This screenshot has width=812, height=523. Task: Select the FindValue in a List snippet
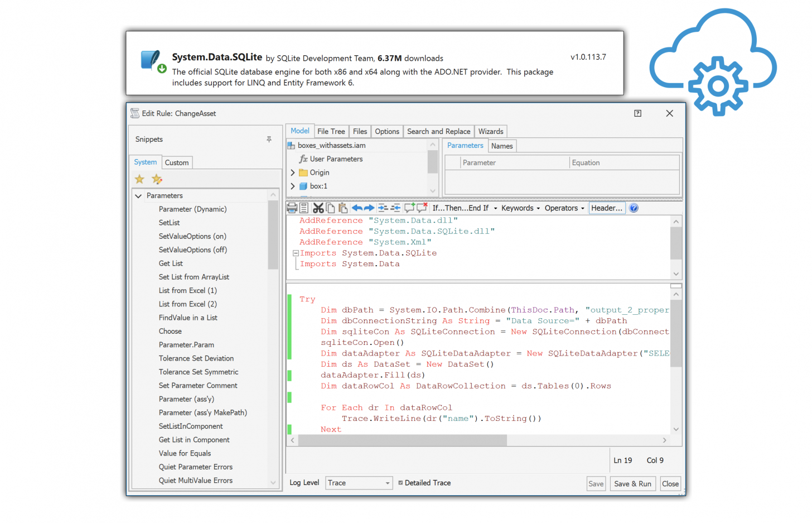188,318
